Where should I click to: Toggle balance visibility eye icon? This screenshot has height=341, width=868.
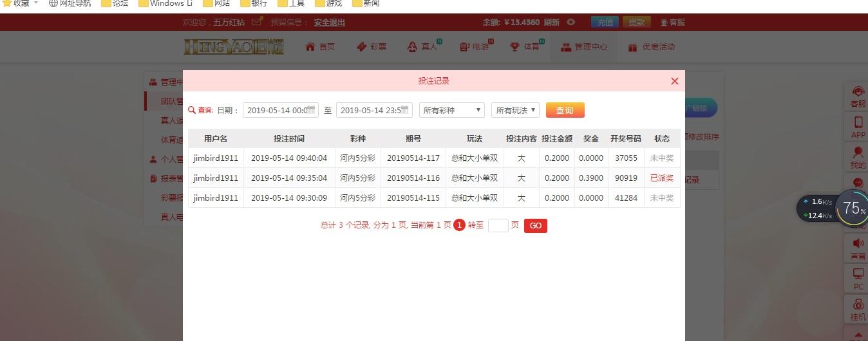coord(571,22)
